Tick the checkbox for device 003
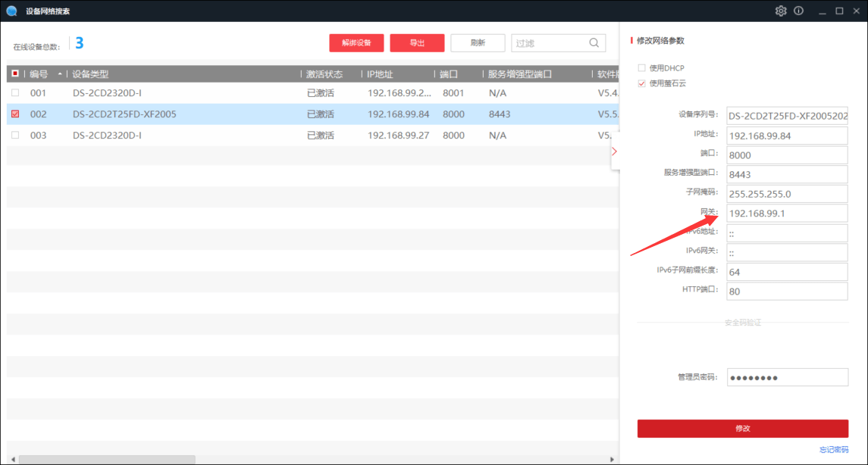The width and height of the screenshot is (868, 465). [15, 136]
